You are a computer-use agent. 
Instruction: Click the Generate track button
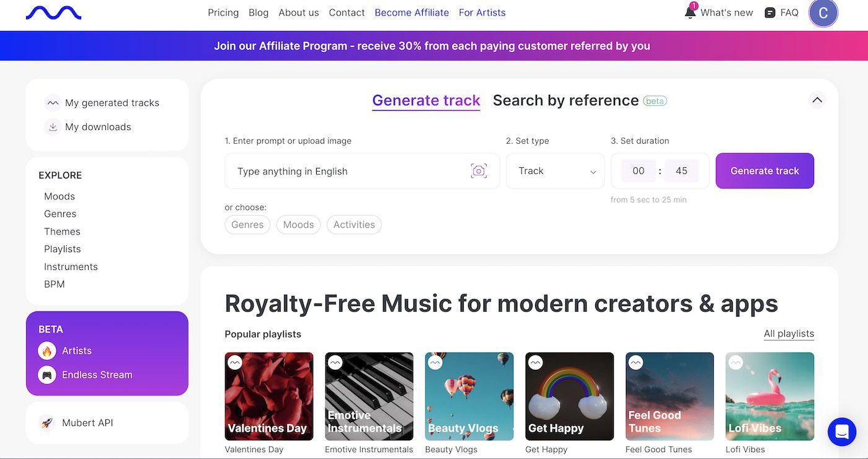(x=764, y=170)
